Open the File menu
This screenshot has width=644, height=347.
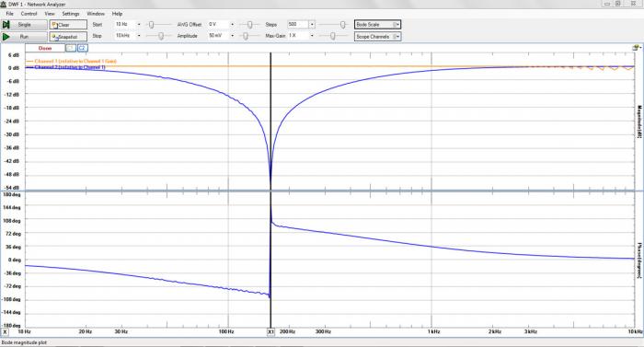[x=10, y=14]
